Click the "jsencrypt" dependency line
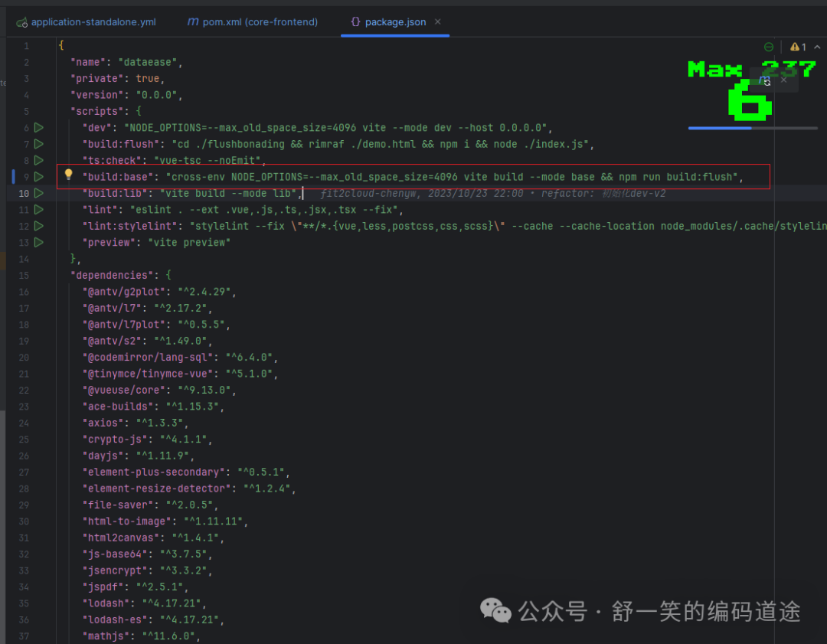The width and height of the screenshot is (827, 644). (147, 570)
